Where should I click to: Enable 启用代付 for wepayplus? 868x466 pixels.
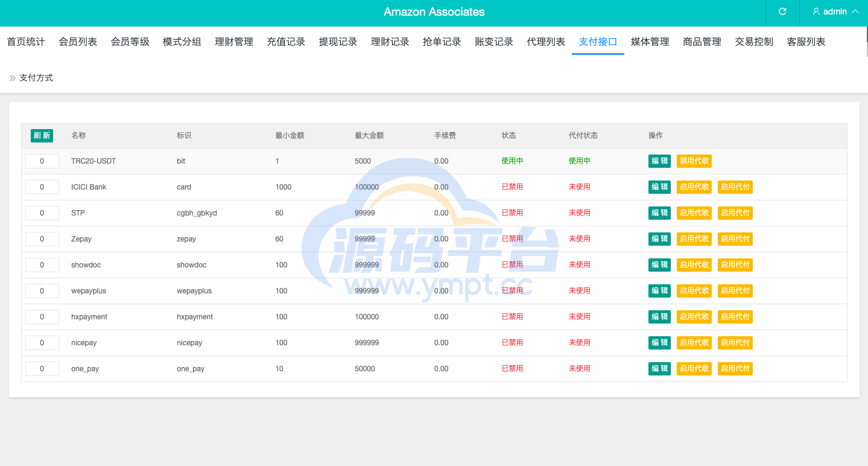(x=735, y=291)
